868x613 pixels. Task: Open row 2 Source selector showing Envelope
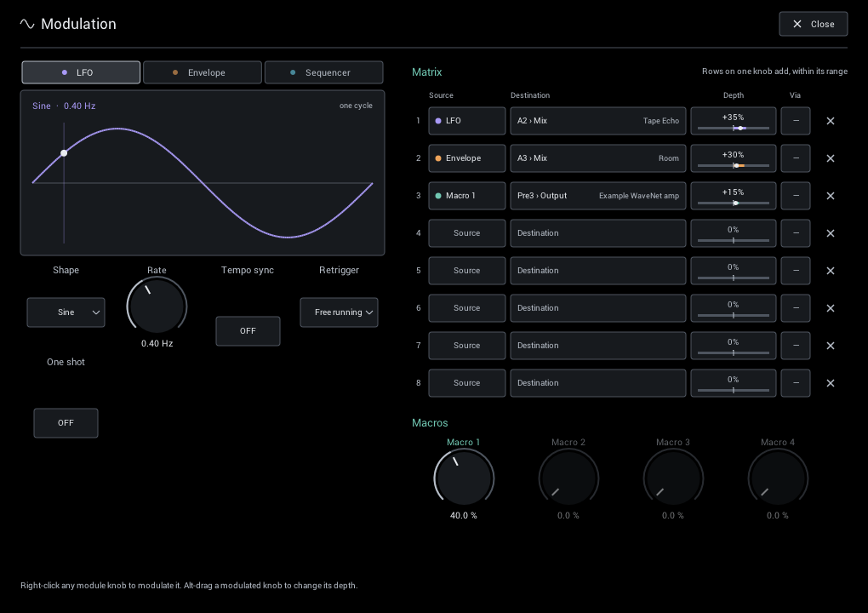(466, 158)
